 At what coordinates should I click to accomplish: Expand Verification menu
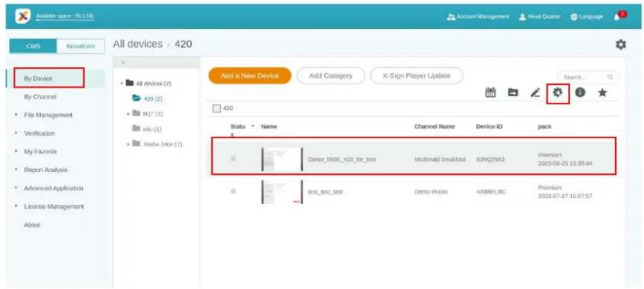[x=40, y=133]
